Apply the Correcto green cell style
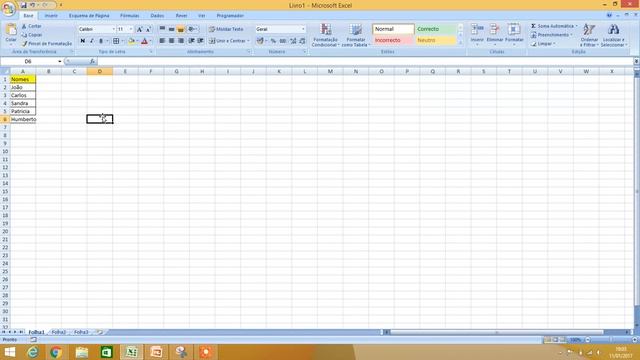640x360 pixels. point(436,29)
